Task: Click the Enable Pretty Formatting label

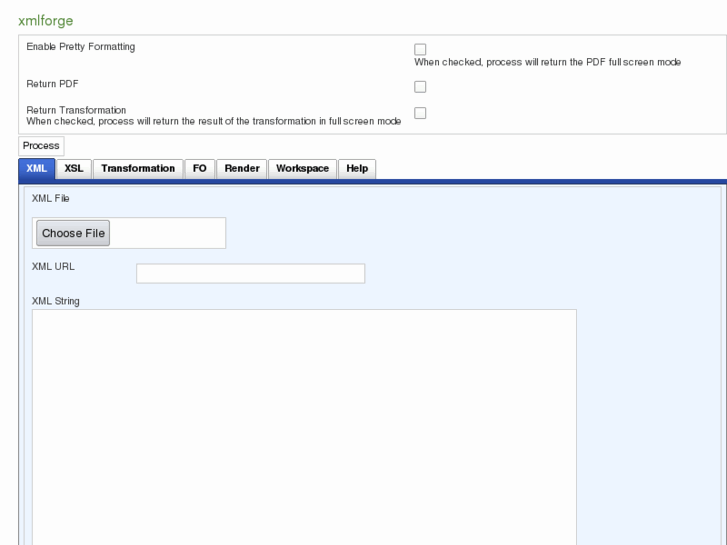Action: tap(81, 46)
